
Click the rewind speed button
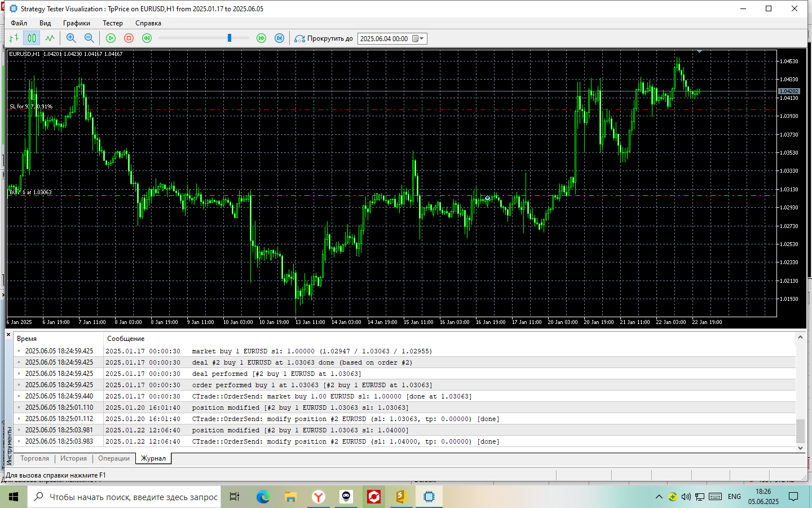[147, 38]
